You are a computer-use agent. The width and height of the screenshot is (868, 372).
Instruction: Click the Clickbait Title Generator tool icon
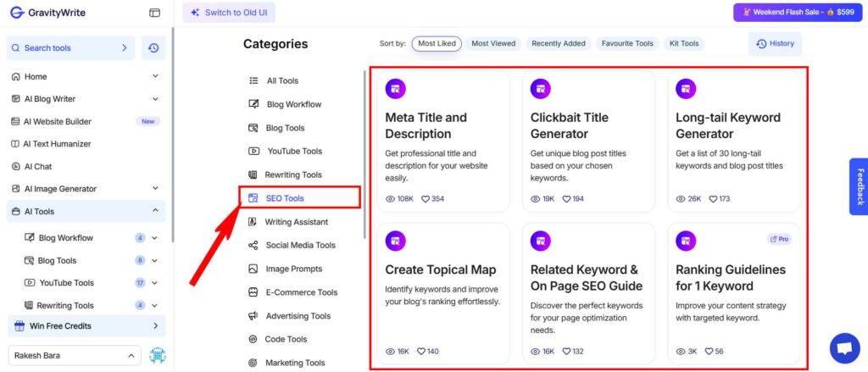click(541, 89)
